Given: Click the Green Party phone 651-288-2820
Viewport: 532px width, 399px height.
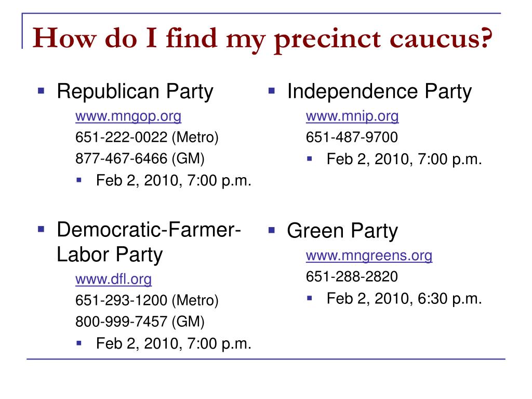Looking at the screenshot, I should click(352, 276).
